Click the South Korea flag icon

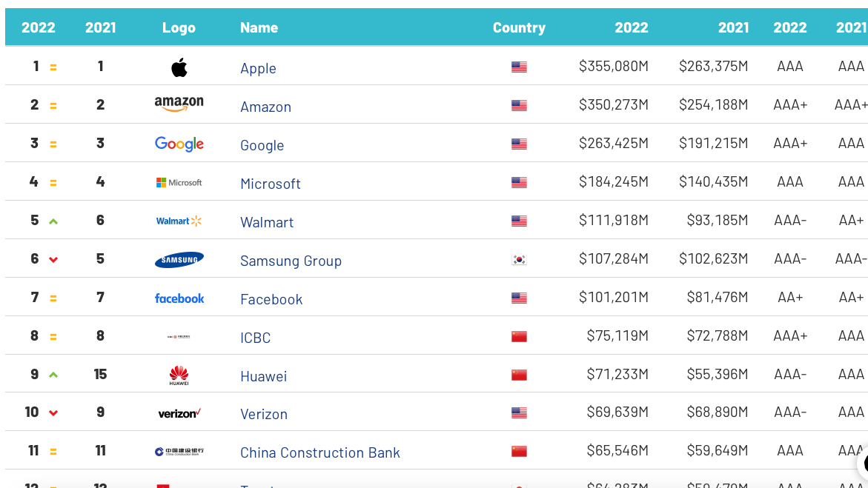point(519,260)
